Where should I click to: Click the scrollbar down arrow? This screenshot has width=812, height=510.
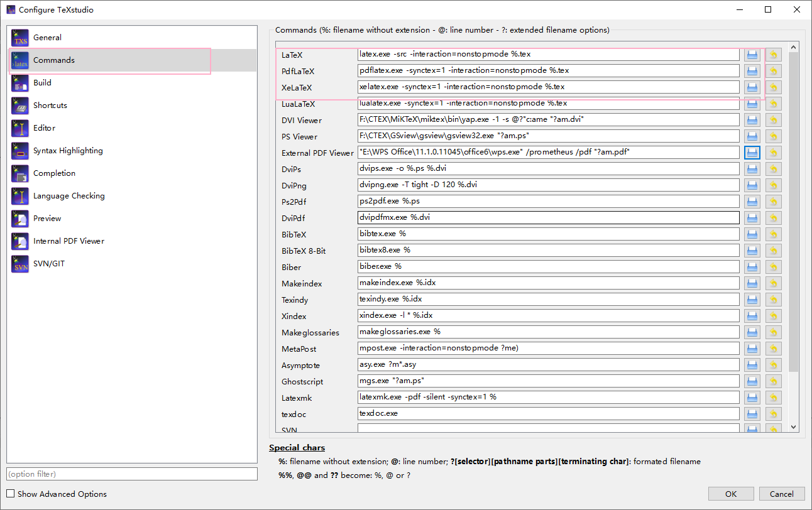coord(794,426)
